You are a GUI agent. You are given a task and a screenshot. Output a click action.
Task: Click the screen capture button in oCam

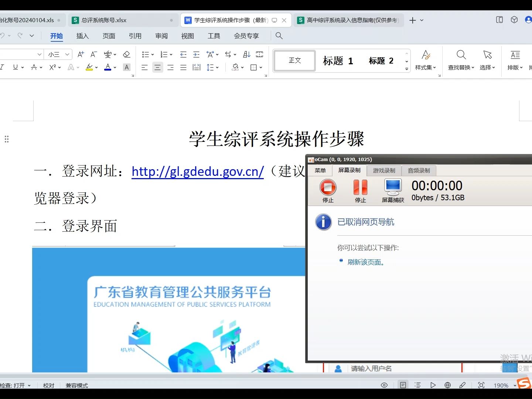click(x=392, y=188)
